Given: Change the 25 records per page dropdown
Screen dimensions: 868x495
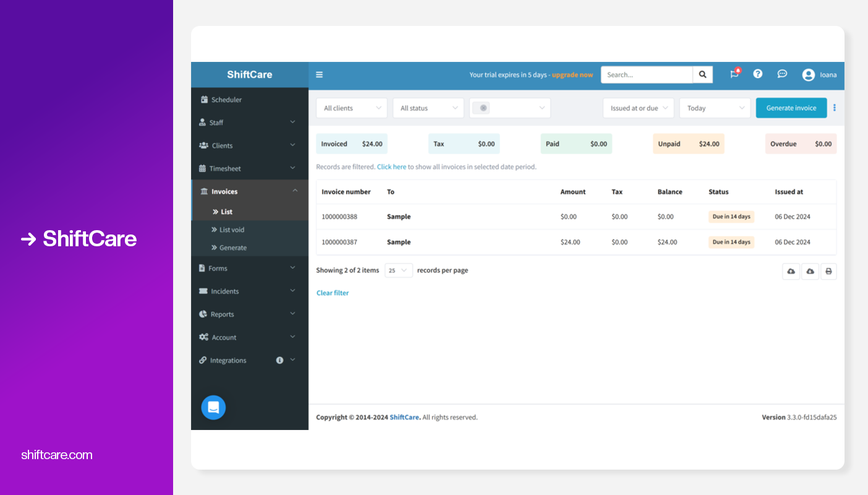Looking at the screenshot, I should (x=399, y=270).
